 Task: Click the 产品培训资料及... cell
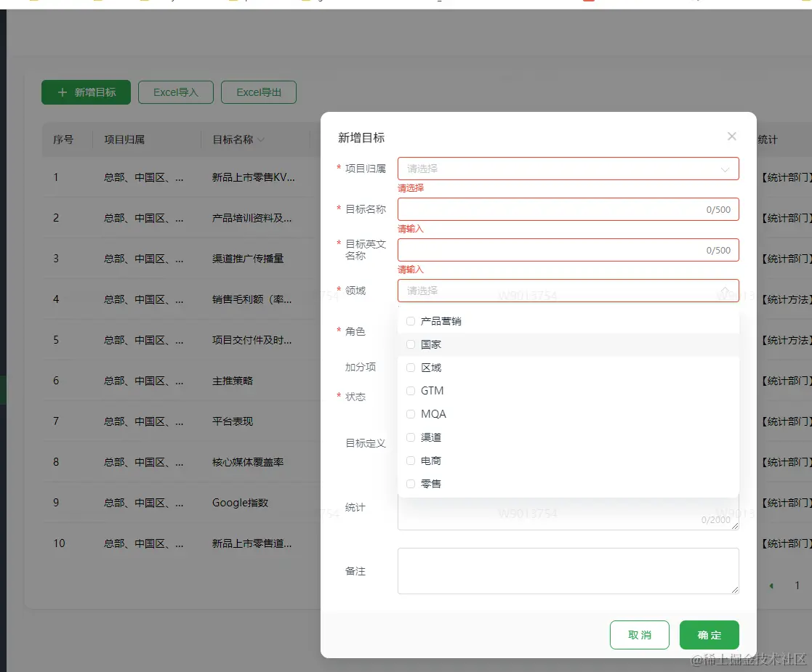tap(252, 218)
